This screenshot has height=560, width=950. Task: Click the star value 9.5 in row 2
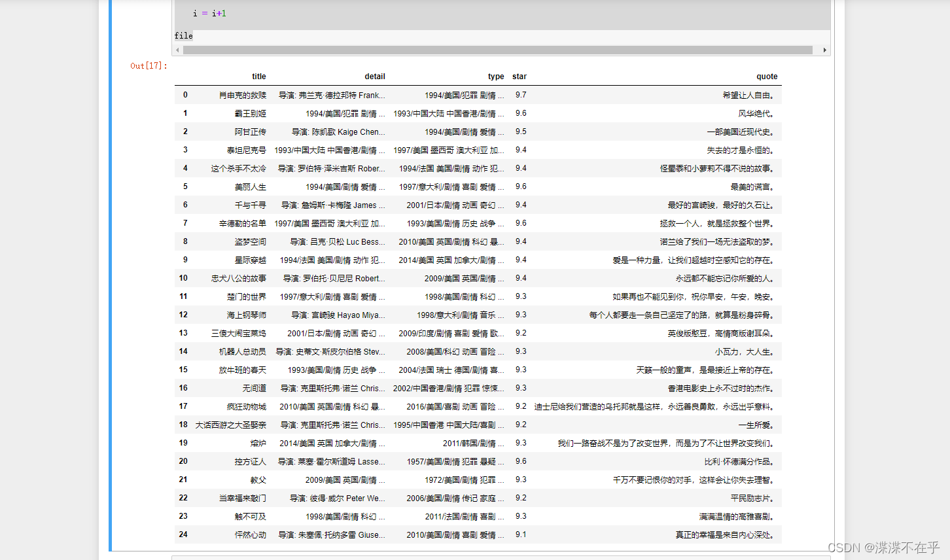[521, 131]
